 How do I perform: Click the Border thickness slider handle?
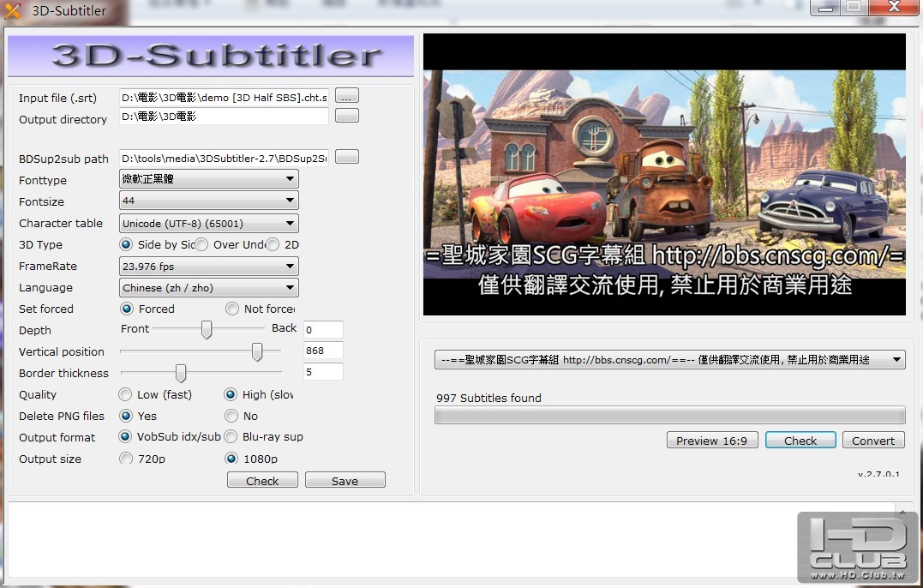(181, 373)
